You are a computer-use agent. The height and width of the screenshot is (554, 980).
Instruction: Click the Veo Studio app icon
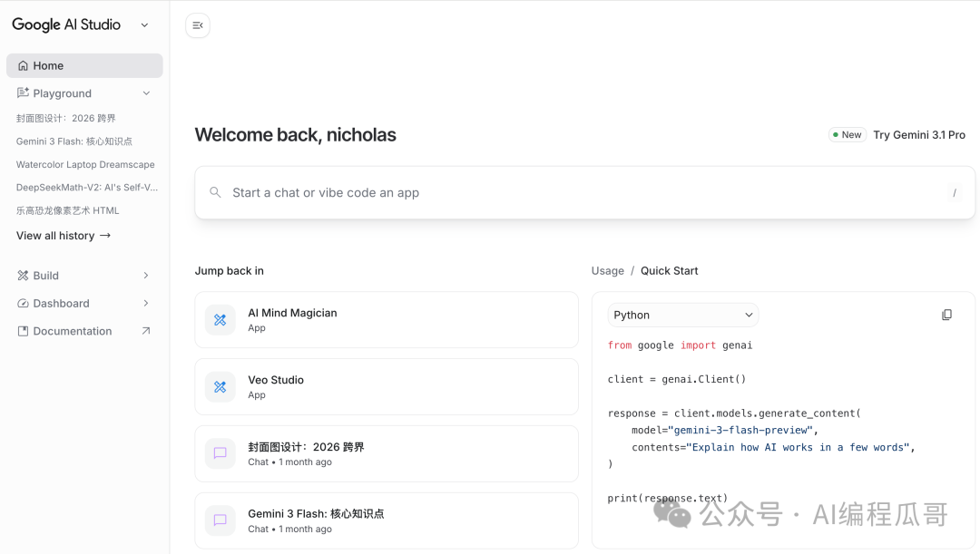[x=220, y=386]
